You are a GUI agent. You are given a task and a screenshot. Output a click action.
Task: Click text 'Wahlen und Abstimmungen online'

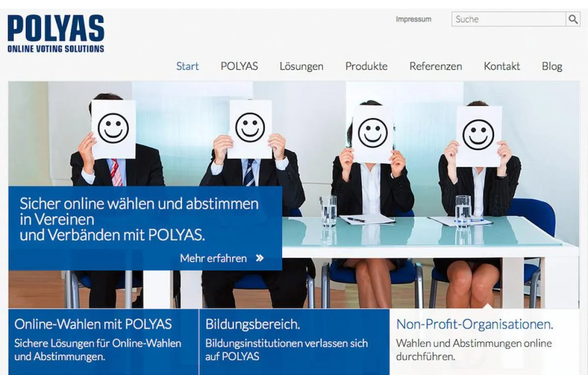474,343
